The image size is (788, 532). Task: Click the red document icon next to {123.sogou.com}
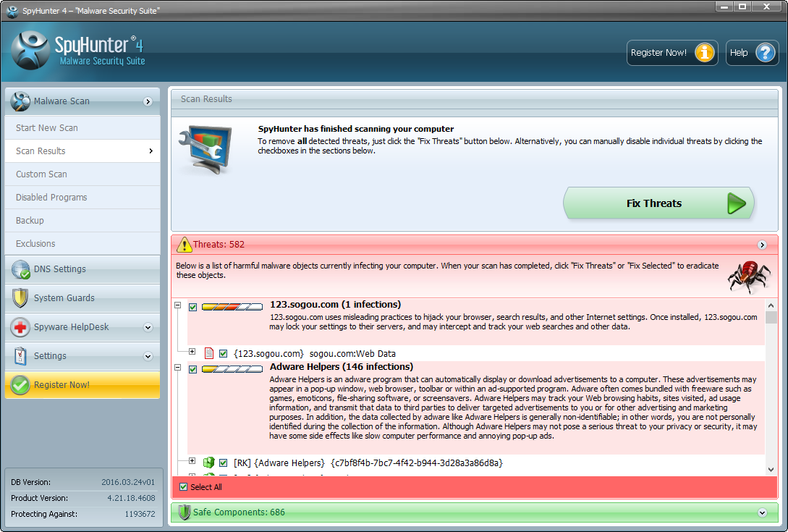pyautogui.click(x=209, y=353)
